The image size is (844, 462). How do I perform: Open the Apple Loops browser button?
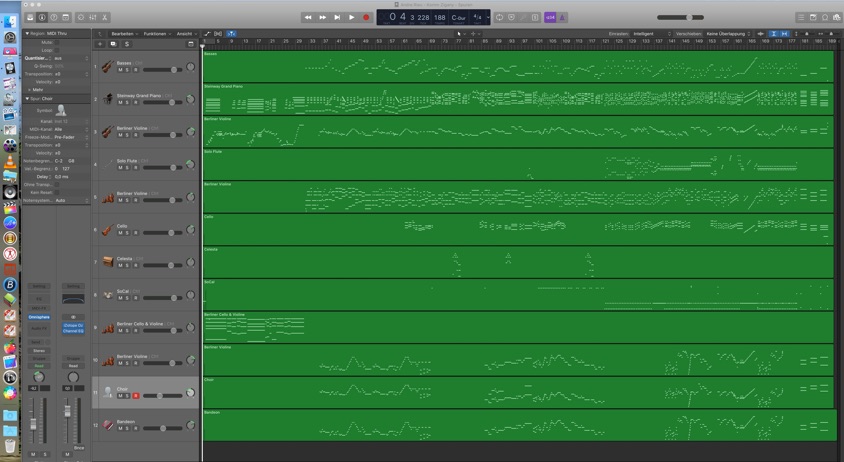click(825, 17)
